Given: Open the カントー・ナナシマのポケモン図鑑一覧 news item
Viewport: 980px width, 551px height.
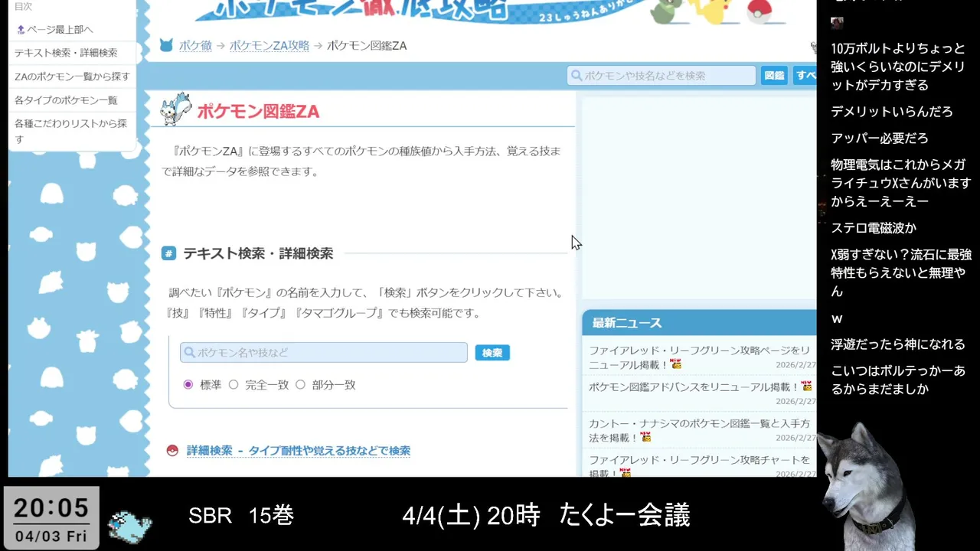Looking at the screenshot, I should [x=699, y=430].
